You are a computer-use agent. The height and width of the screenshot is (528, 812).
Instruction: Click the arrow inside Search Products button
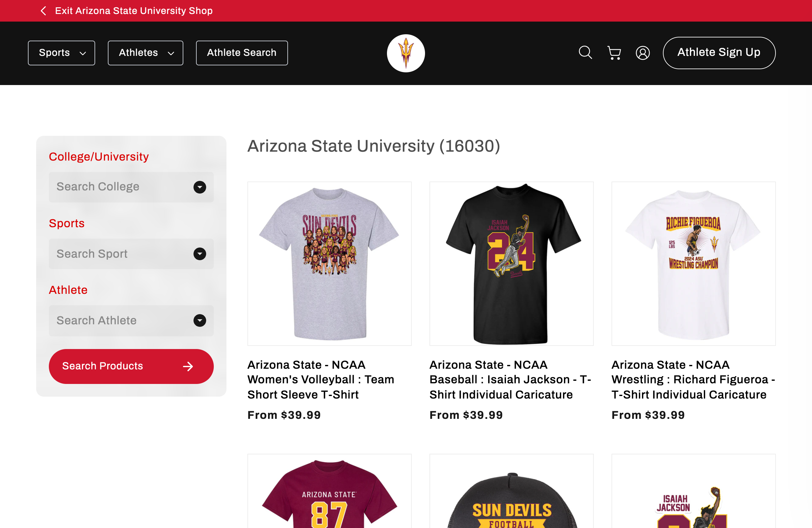pyautogui.click(x=188, y=366)
